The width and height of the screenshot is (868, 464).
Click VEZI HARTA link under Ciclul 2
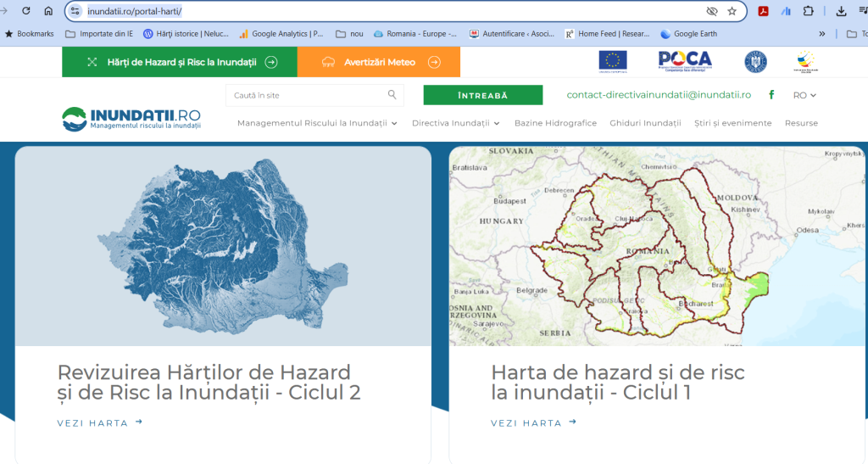pyautogui.click(x=99, y=422)
